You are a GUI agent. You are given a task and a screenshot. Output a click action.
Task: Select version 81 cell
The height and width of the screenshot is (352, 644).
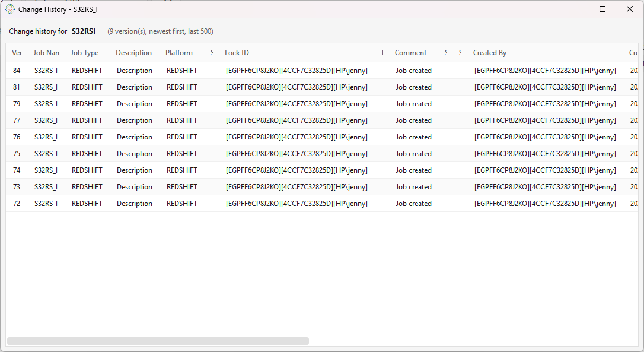point(17,87)
